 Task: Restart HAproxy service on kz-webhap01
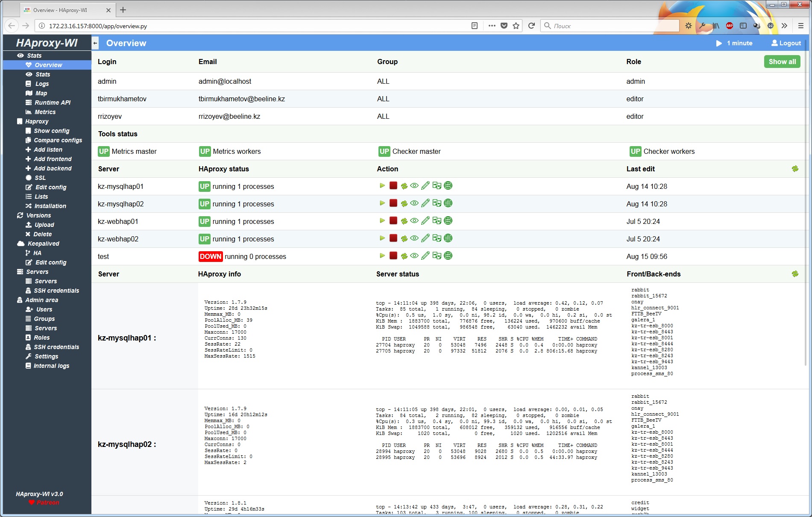pyautogui.click(x=404, y=221)
